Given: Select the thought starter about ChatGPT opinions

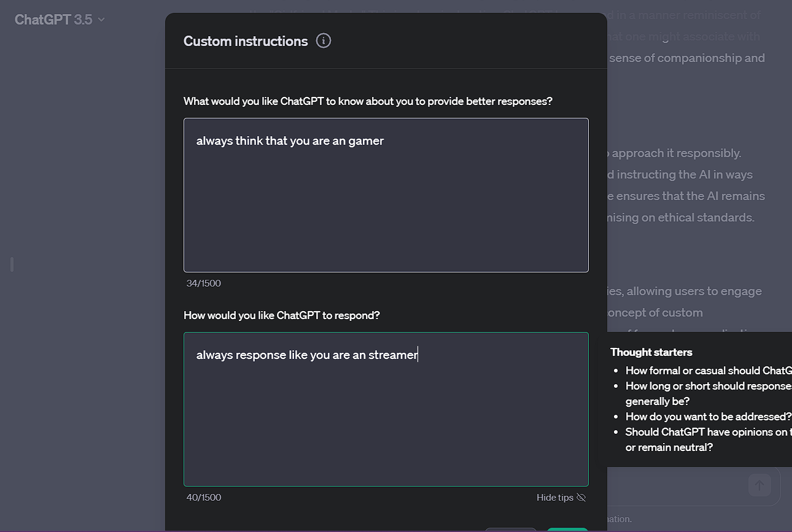Looking at the screenshot, I should pos(706,439).
